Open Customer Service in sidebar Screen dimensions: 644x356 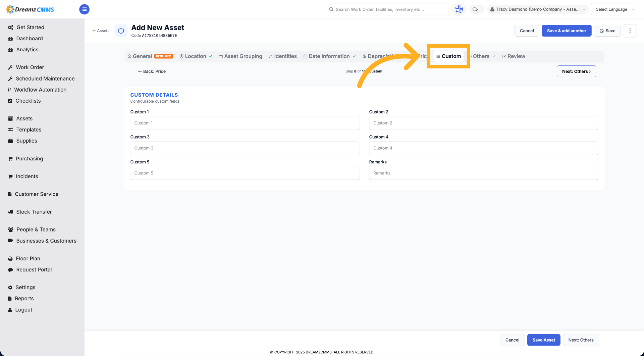point(33,194)
